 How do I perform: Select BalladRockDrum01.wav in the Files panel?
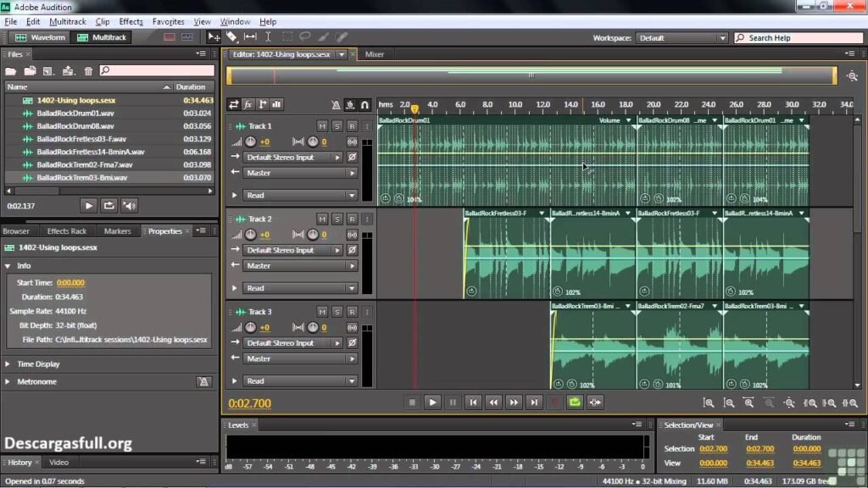76,113
